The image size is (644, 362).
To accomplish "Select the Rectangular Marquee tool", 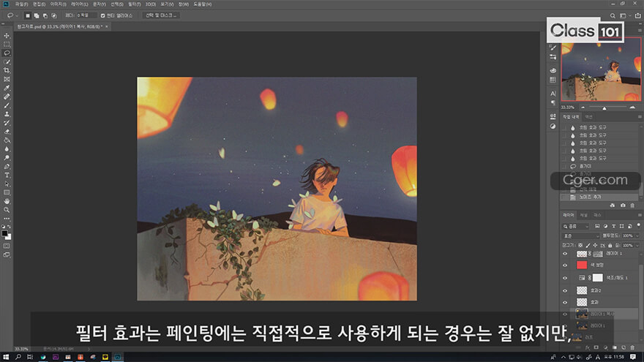I will tap(7, 45).
